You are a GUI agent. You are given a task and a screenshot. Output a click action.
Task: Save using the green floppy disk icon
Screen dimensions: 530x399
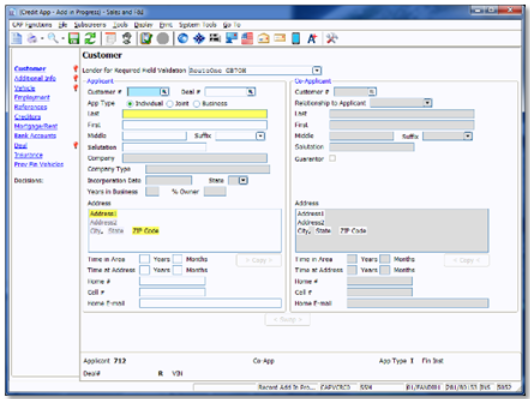(x=74, y=38)
